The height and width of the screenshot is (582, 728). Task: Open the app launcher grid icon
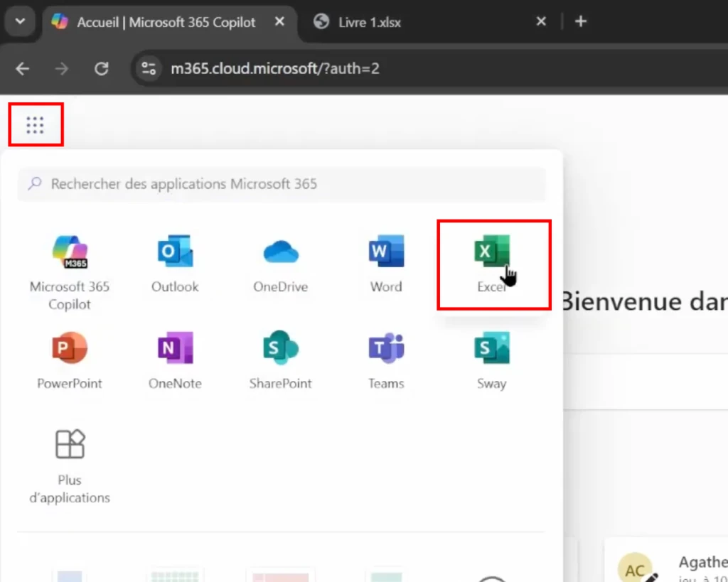coord(36,125)
